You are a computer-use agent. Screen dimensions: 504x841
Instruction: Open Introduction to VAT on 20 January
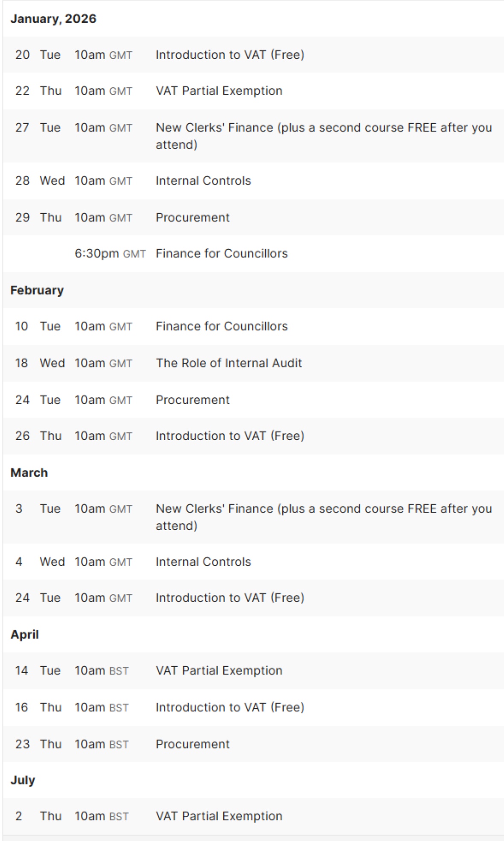pos(230,55)
